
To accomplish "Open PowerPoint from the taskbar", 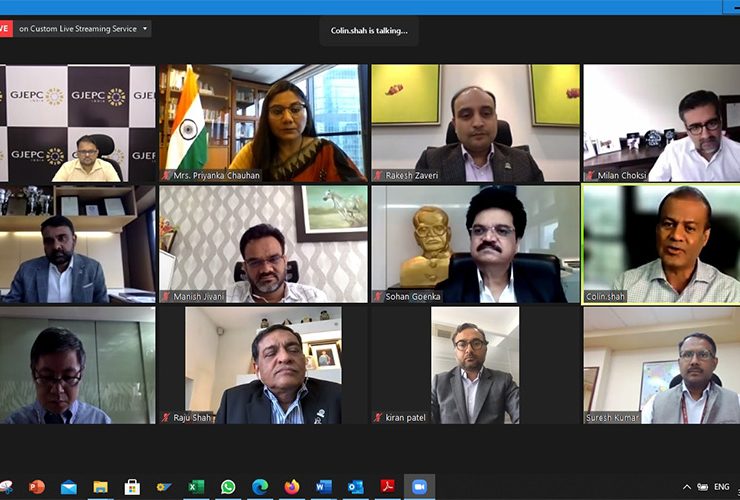I will click(37, 487).
